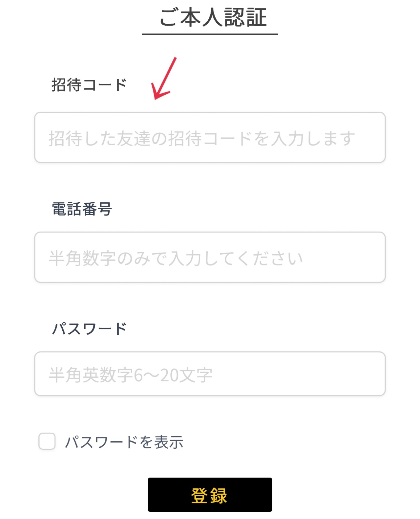
Task: Click the ご本人認証 page heading
Action: point(213,18)
